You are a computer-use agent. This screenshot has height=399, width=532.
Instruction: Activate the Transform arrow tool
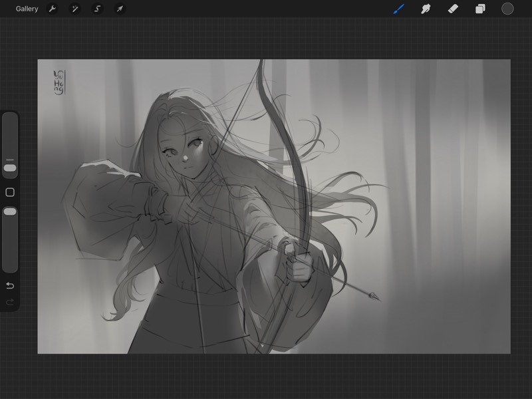(120, 9)
